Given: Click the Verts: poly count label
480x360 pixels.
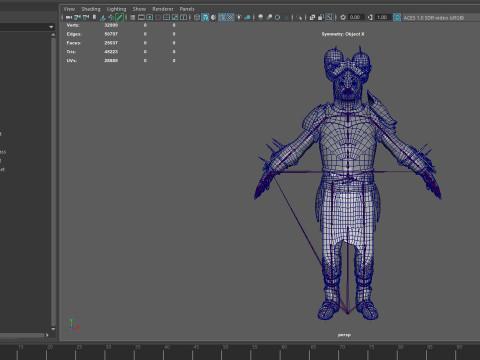Looking at the screenshot, I should pos(73,25).
